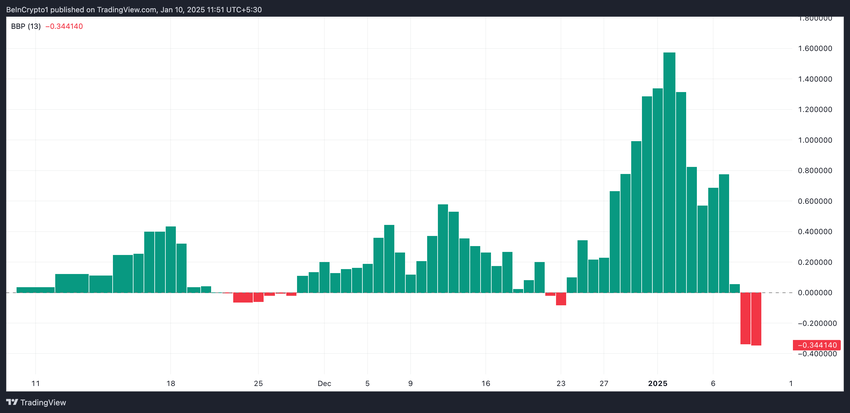This screenshot has height=413, width=850.
Task: Select the tallest green bar near 2025
Action: coord(669,172)
